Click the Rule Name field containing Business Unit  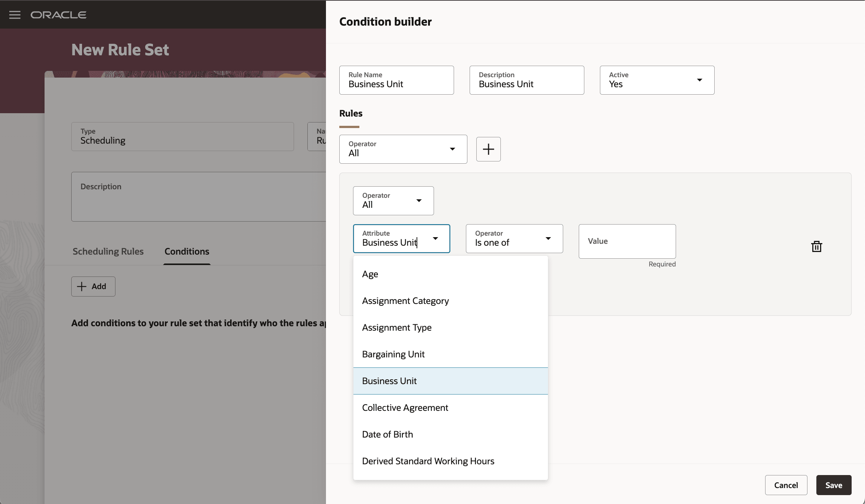tap(396, 80)
